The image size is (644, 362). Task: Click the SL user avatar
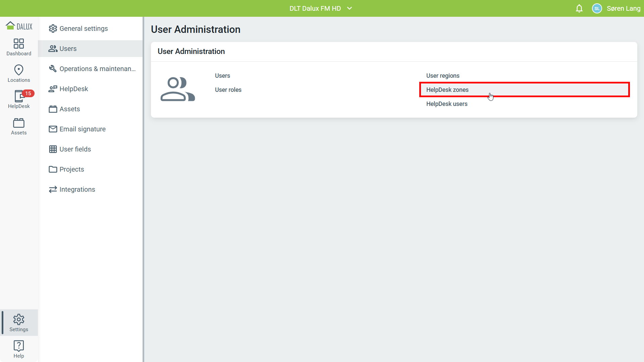point(597,8)
